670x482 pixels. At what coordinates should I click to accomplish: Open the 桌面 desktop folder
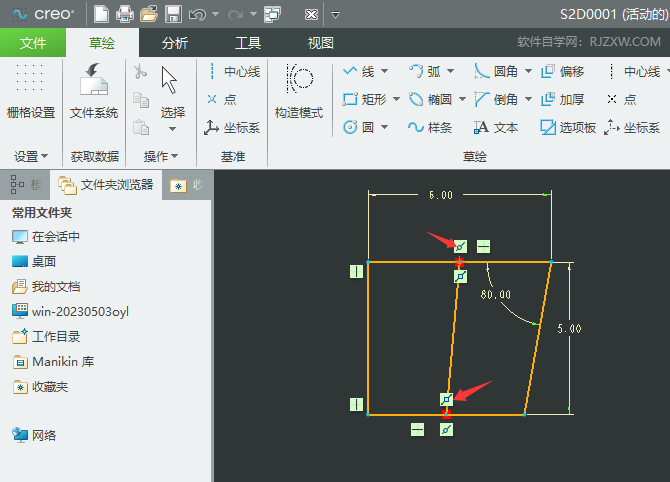[x=34, y=262]
